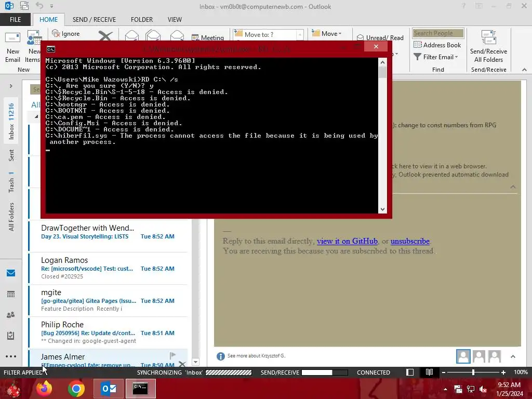Select the HOME ribbon tab
This screenshot has width=532, height=399.
[x=48, y=19]
